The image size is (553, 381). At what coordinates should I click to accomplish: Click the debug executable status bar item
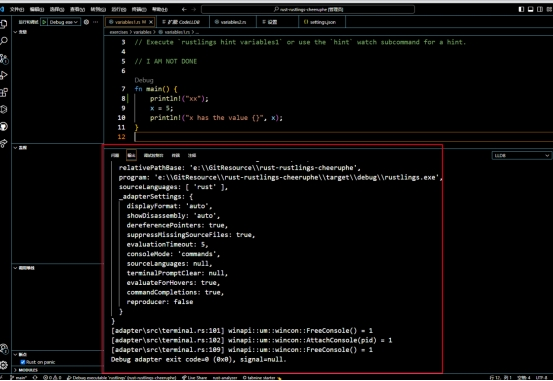coord(122,377)
